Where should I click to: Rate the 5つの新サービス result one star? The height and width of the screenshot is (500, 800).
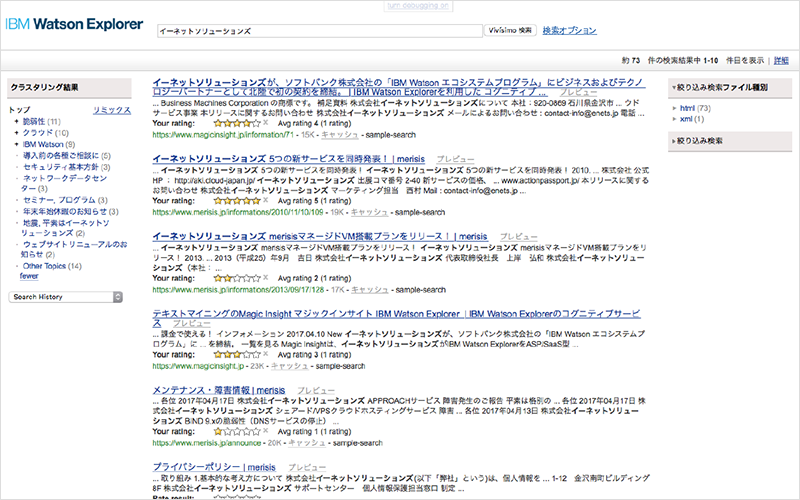pos(218,201)
